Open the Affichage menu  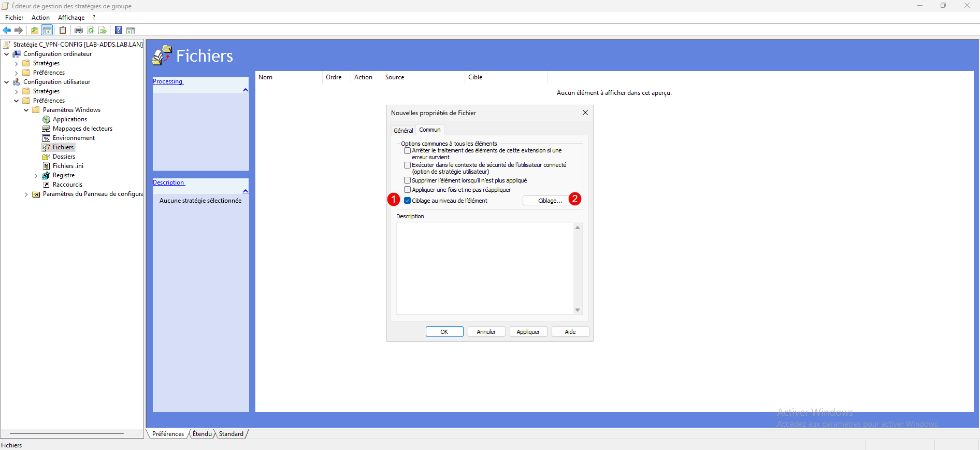point(71,18)
